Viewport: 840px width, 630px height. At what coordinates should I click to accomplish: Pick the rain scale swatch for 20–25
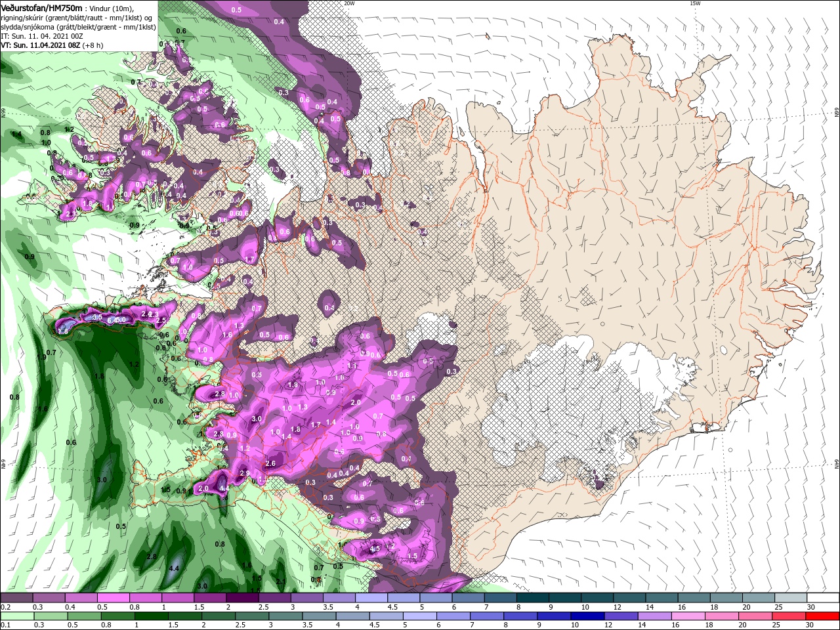pyautogui.click(x=756, y=616)
